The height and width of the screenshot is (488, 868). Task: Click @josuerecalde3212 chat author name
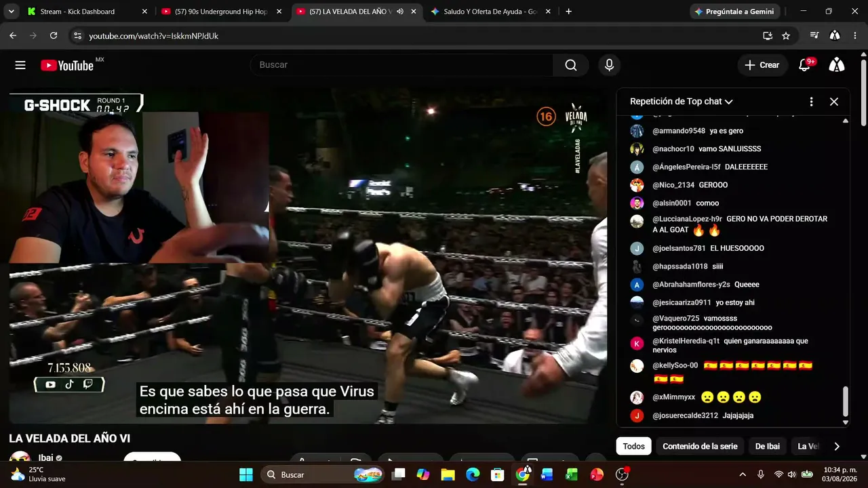coord(685,415)
